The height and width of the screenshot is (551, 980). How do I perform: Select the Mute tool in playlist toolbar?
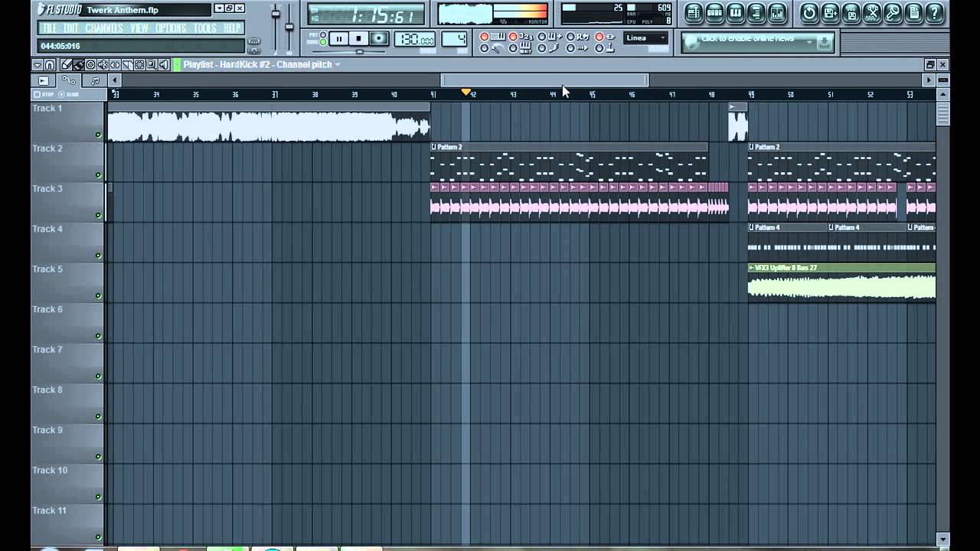[103, 65]
